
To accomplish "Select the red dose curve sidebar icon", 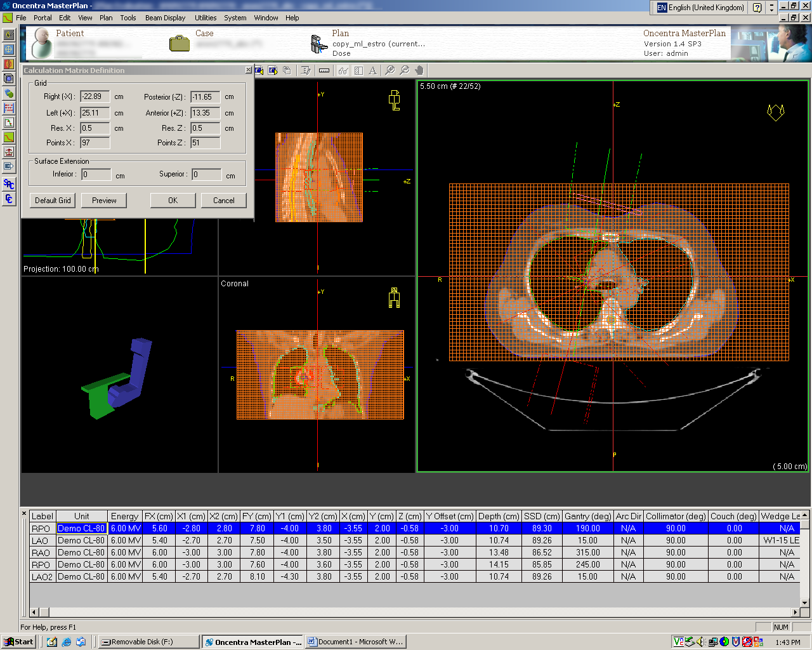I will coord(9,137).
